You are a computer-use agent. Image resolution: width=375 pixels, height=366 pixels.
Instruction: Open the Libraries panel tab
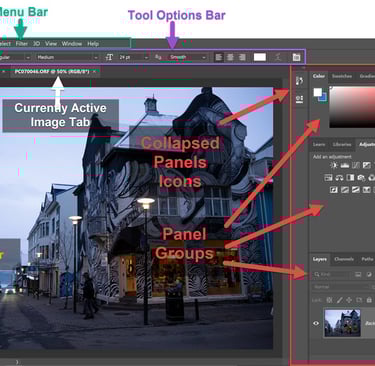(x=342, y=144)
